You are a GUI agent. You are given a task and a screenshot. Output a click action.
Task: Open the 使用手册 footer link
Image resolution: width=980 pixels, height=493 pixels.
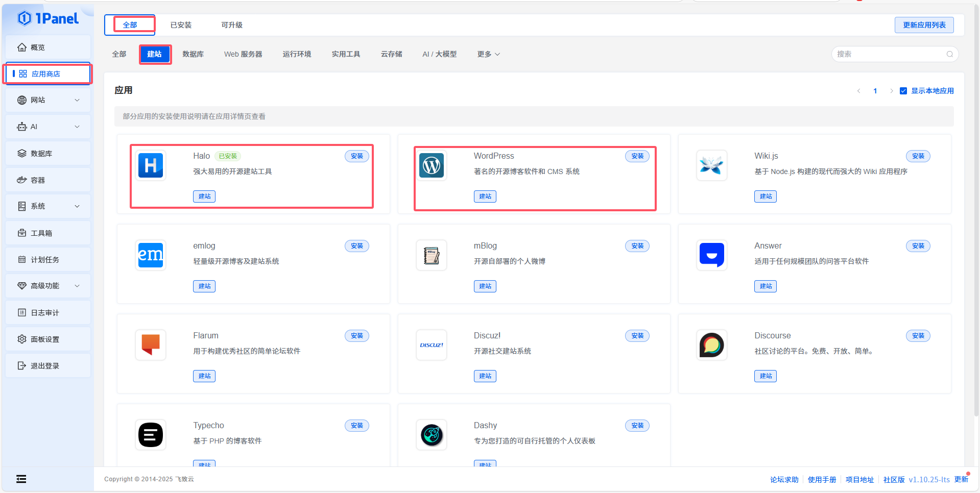822,480
